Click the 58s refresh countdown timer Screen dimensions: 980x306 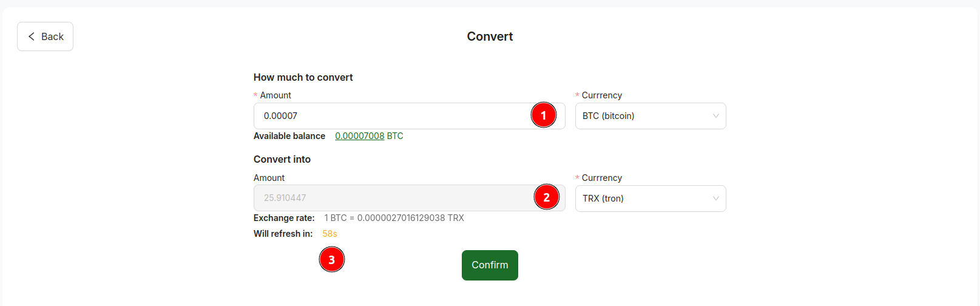(x=330, y=234)
